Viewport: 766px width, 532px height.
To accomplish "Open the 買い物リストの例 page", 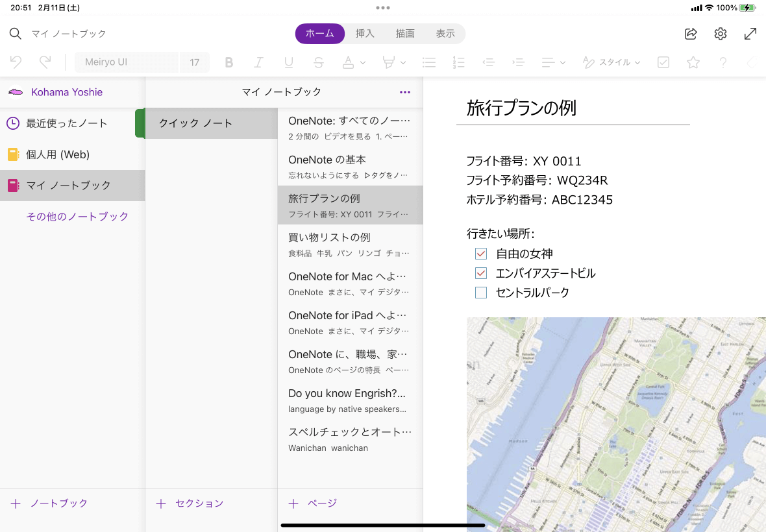I will click(x=349, y=244).
